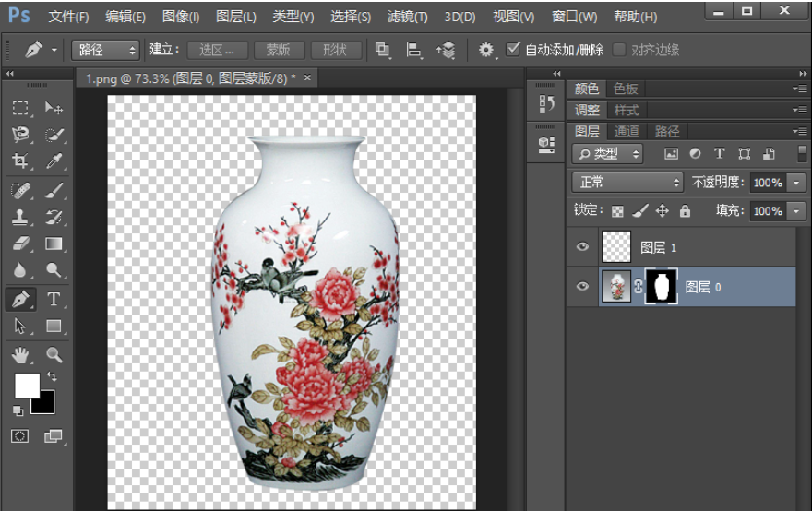Viewport: 812px width, 511px height.
Task: Click the white foreground color swatch
Action: tap(27, 385)
